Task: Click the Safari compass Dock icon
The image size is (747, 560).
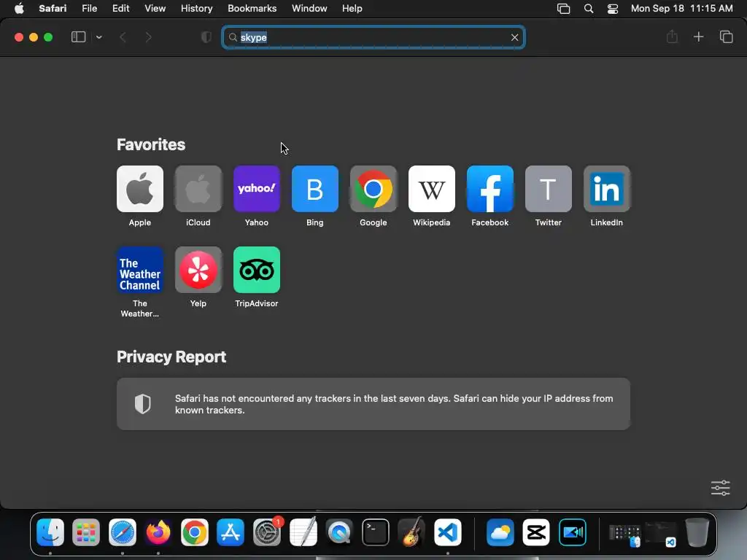Action: click(x=123, y=532)
